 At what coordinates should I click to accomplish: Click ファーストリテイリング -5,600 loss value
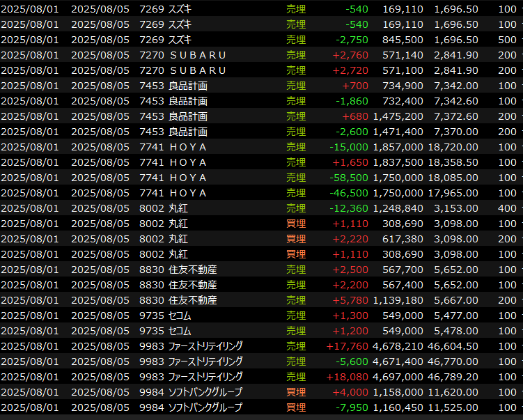coord(352,361)
